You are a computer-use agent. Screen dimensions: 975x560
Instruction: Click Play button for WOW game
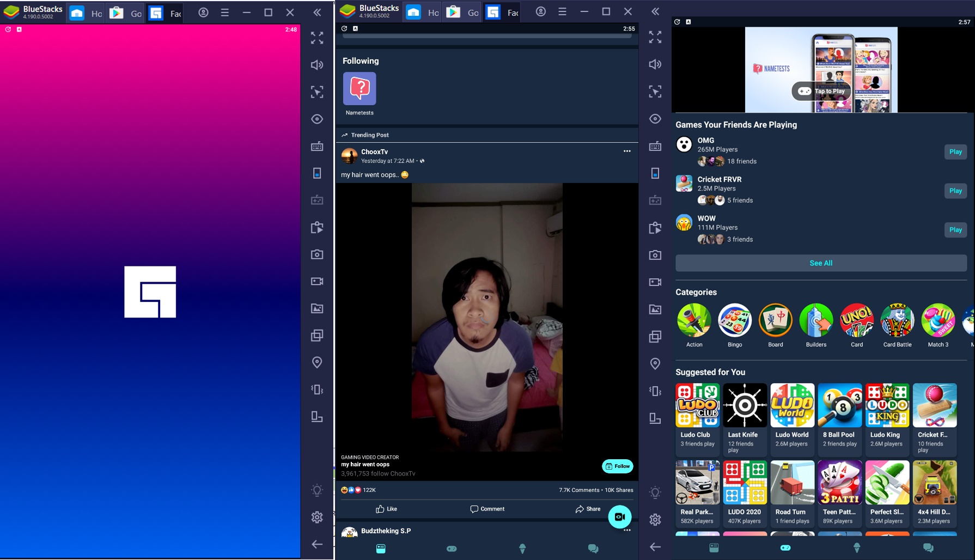955,230
